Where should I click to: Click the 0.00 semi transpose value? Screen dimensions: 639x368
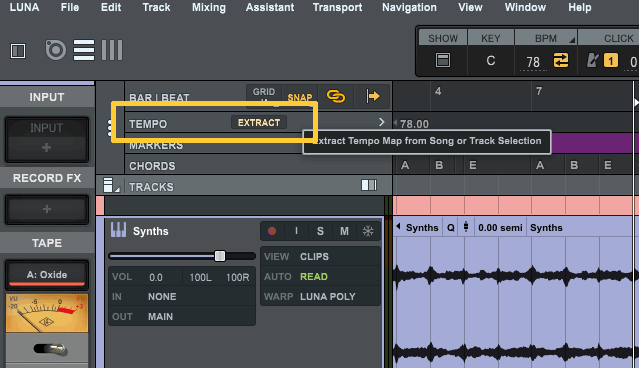click(500, 228)
